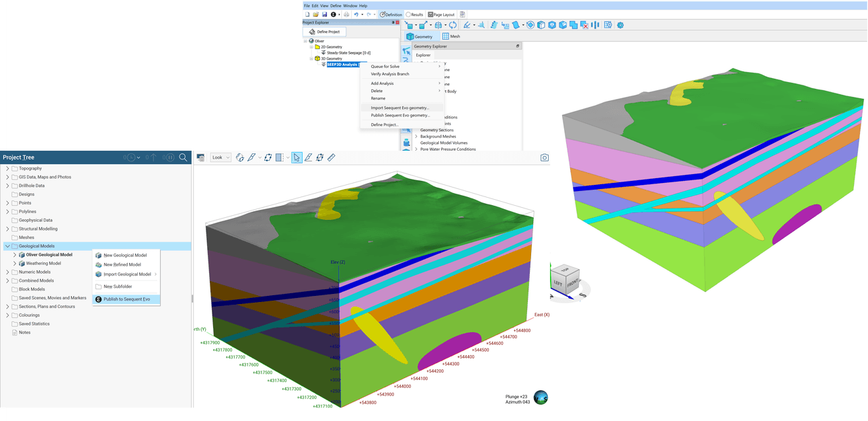Screen dimensions: 868x421
Task: Click the Define Project button
Action: [324, 32]
